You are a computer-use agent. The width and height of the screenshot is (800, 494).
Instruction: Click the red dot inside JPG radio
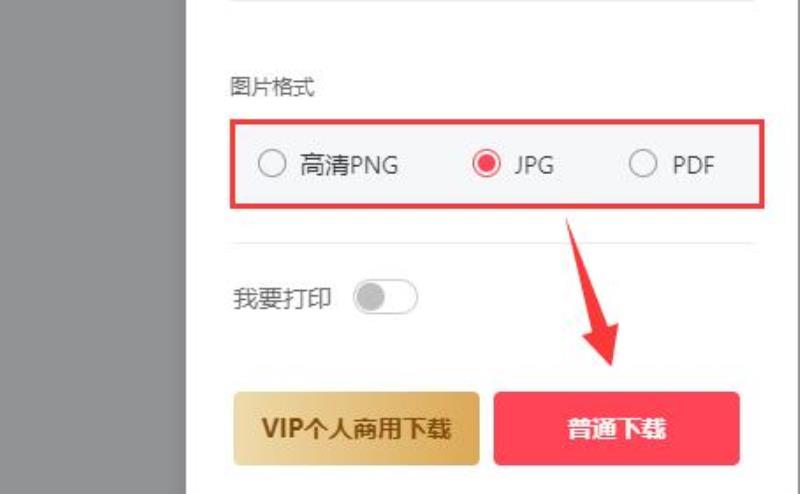(486, 163)
